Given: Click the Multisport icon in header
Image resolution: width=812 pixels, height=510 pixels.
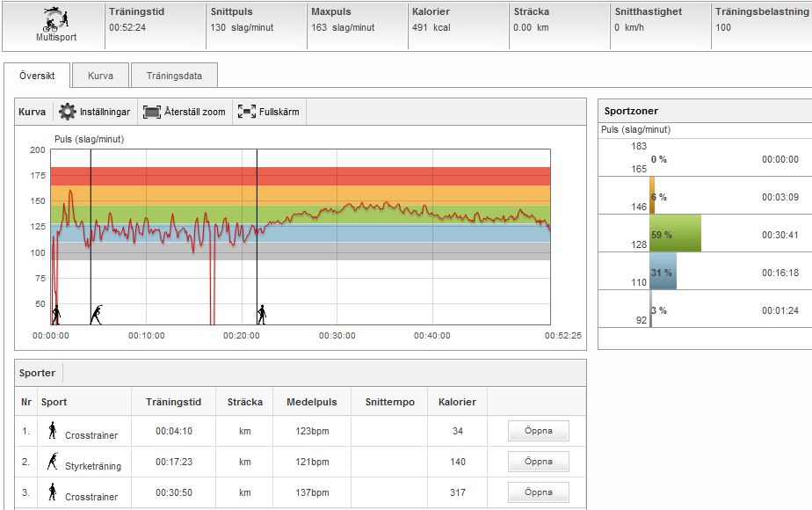Looking at the screenshot, I should click(x=54, y=19).
